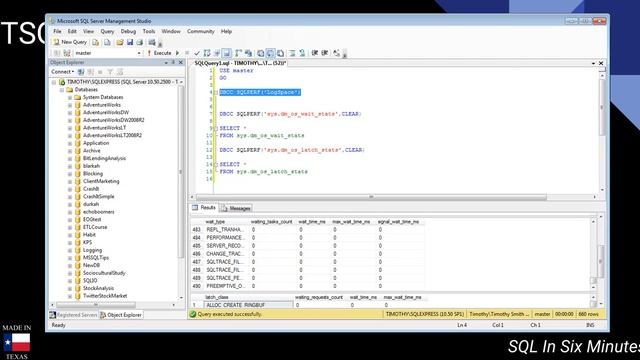Select the MSSQLTips database
The image size is (640, 360).
[x=96, y=258]
